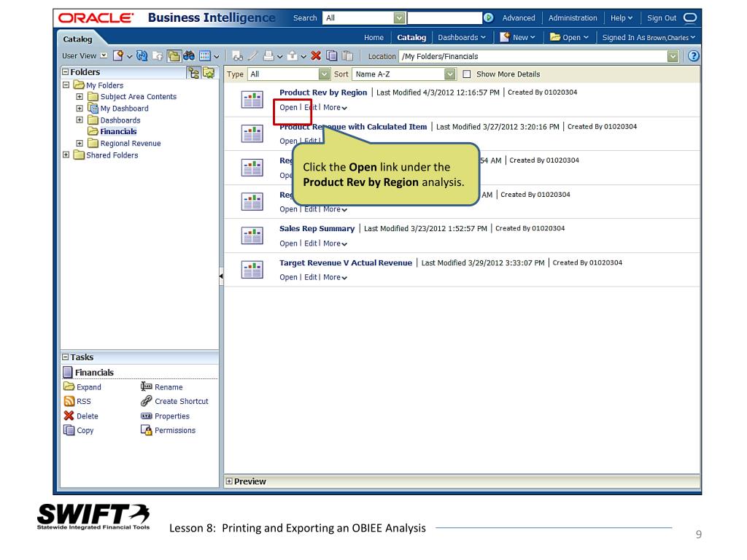Open the User View dropdown
The width and height of the screenshot is (747, 560).
(x=104, y=55)
